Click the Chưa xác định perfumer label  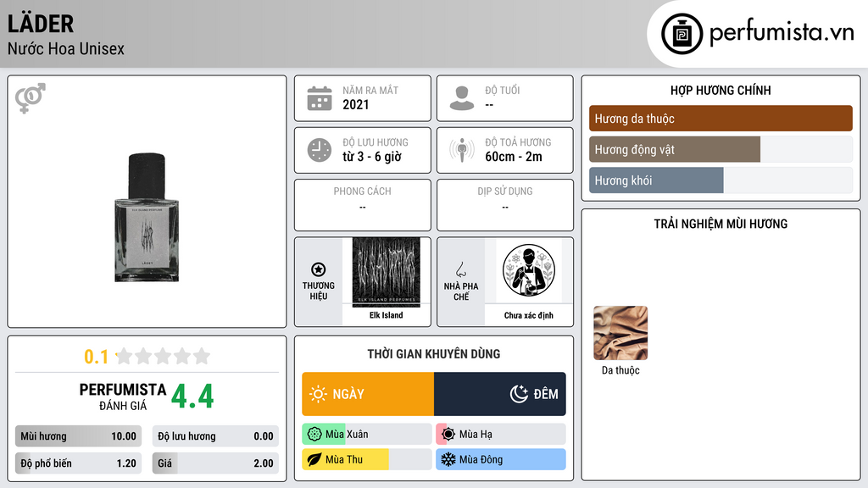529,315
